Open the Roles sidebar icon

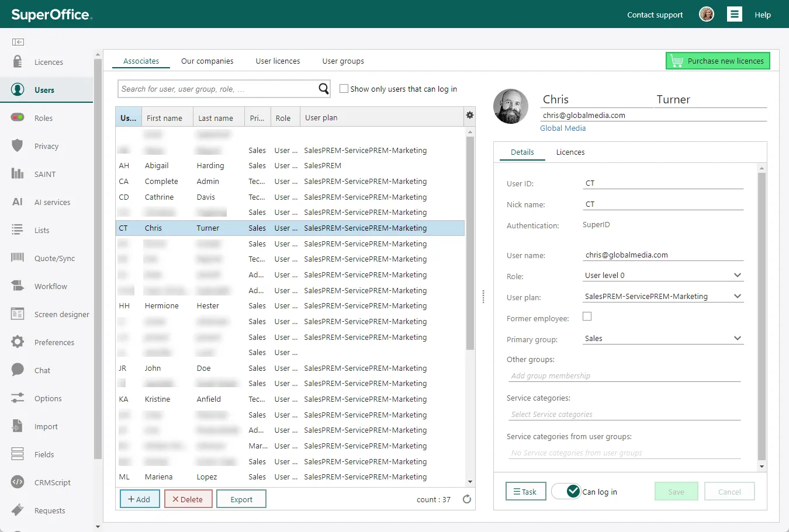[x=18, y=118]
